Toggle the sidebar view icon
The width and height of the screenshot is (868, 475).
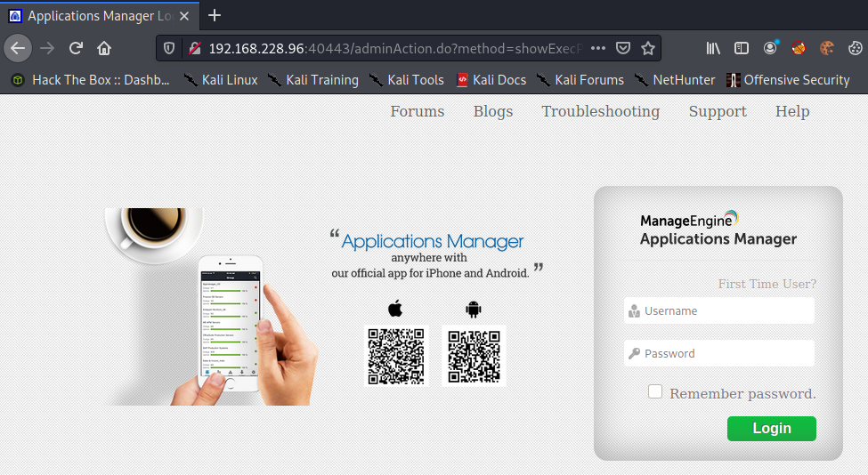coord(742,49)
